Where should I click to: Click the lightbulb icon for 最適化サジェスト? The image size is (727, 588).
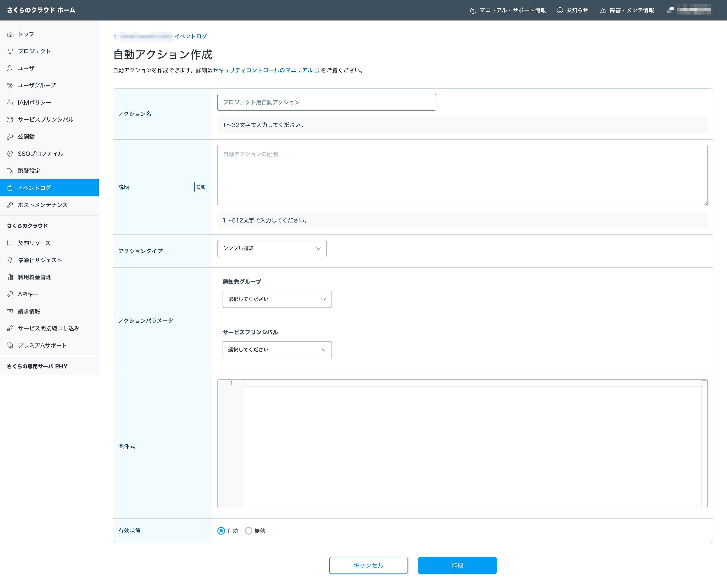pos(10,260)
